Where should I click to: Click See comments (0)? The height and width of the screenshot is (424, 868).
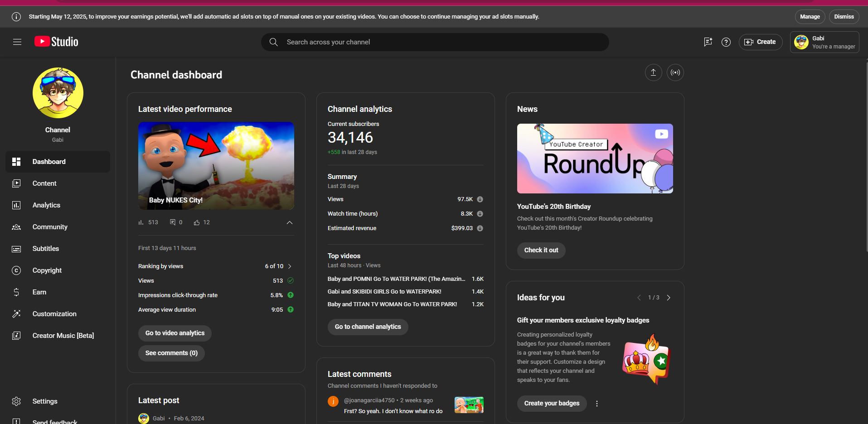tap(171, 353)
